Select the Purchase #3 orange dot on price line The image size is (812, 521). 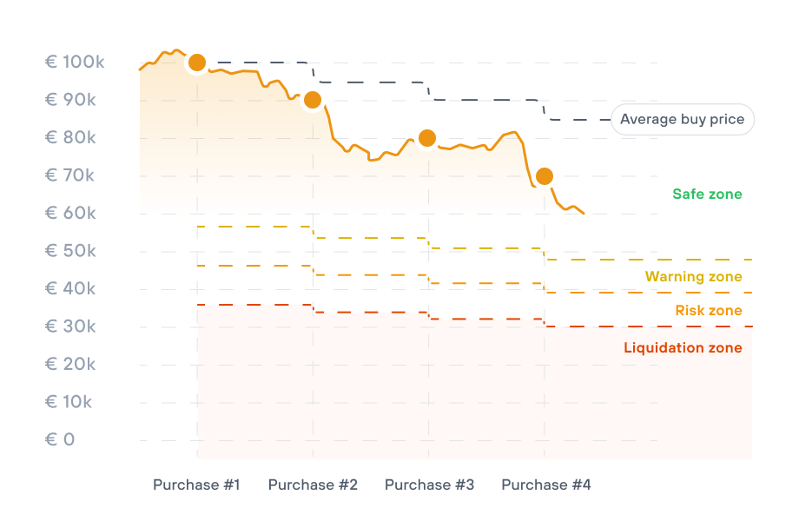point(427,138)
